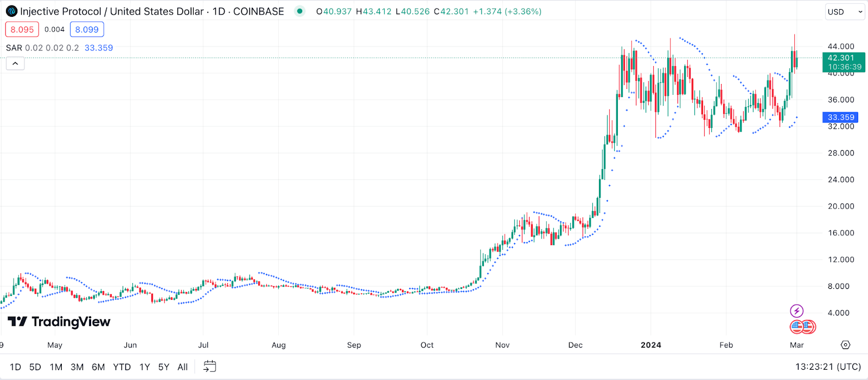The width and height of the screenshot is (868, 380).
Task: Show the All time range
Action: point(183,367)
